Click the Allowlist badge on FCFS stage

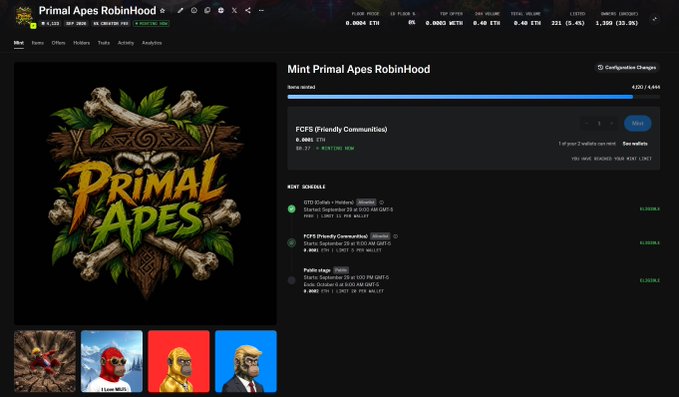point(380,236)
